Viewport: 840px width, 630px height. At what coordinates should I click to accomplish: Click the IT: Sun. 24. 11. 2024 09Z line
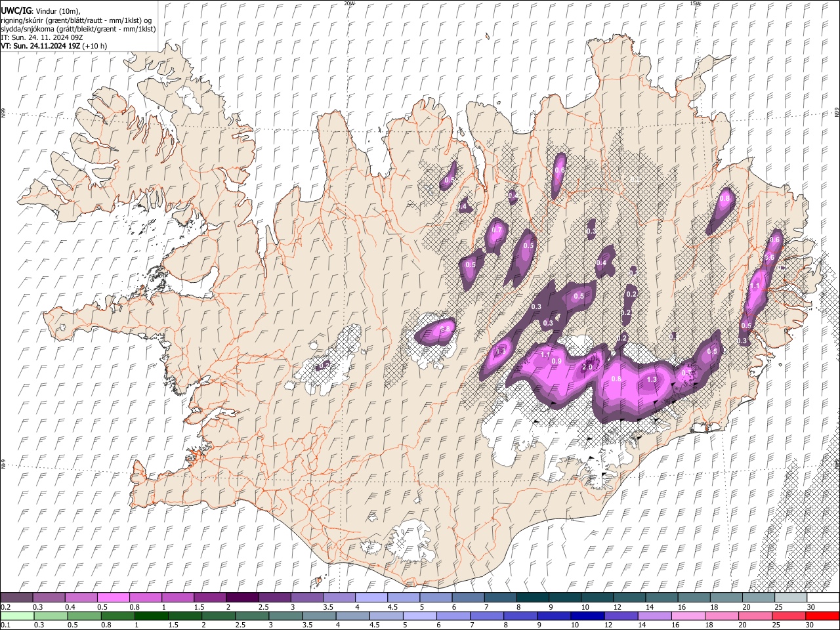coord(42,37)
